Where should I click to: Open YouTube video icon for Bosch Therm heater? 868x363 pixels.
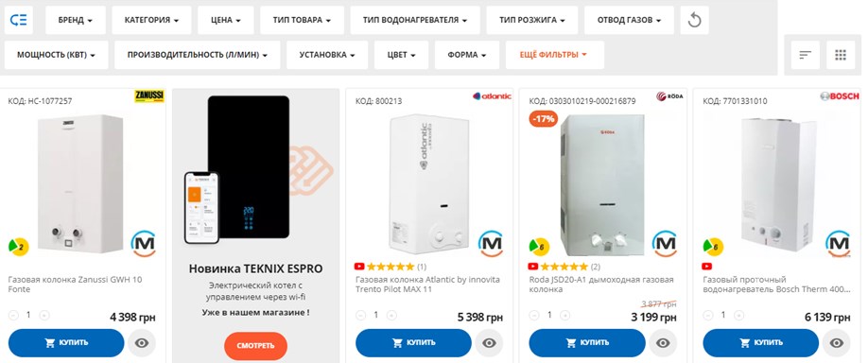coord(707,267)
